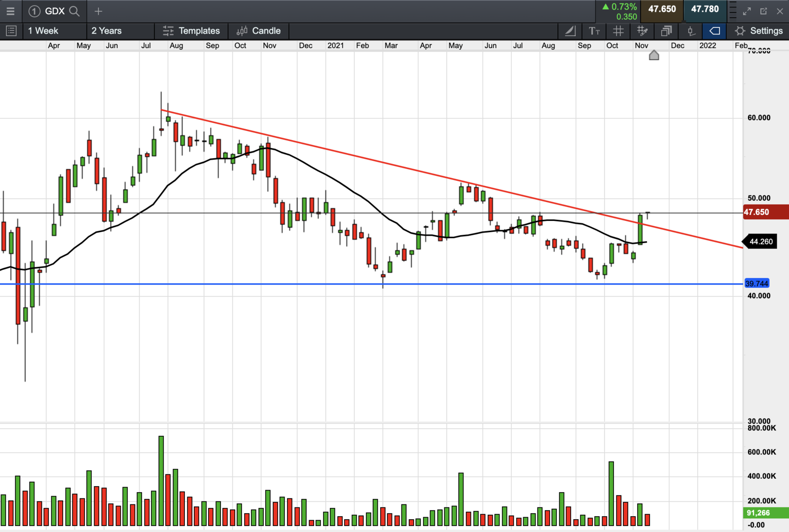Image resolution: width=789 pixels, height=532 pixels.
Task: Click the blue 39.744 support level label
Action: coord(756,284)
